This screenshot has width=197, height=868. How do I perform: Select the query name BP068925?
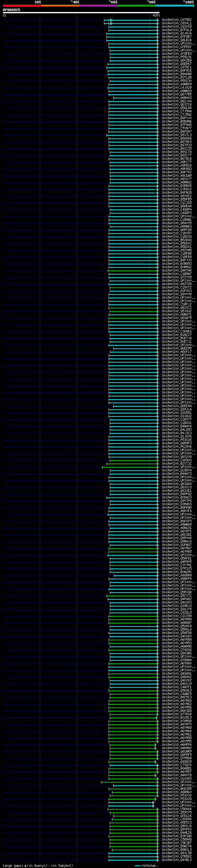pos(11,10)
